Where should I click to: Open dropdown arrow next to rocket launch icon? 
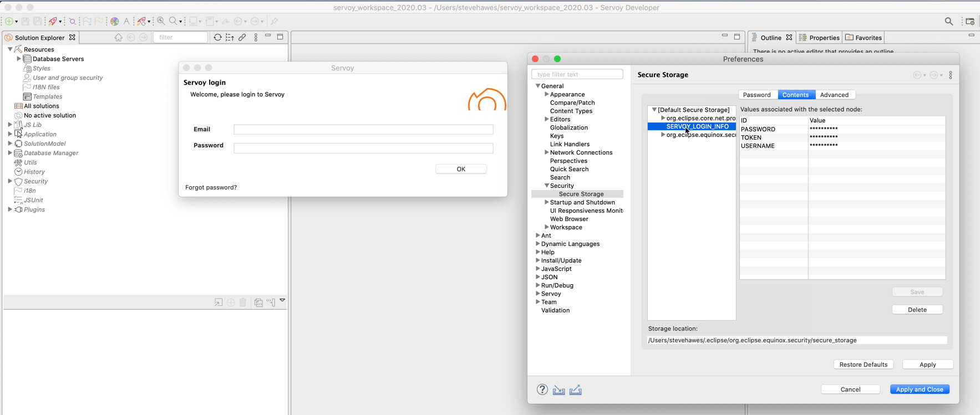tap(60, 22)
